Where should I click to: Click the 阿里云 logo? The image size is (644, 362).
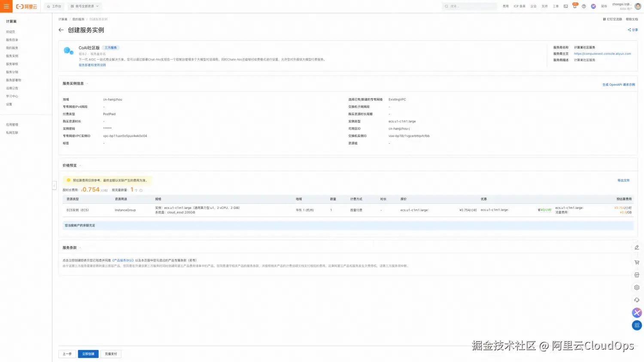(x=27, y=6)
